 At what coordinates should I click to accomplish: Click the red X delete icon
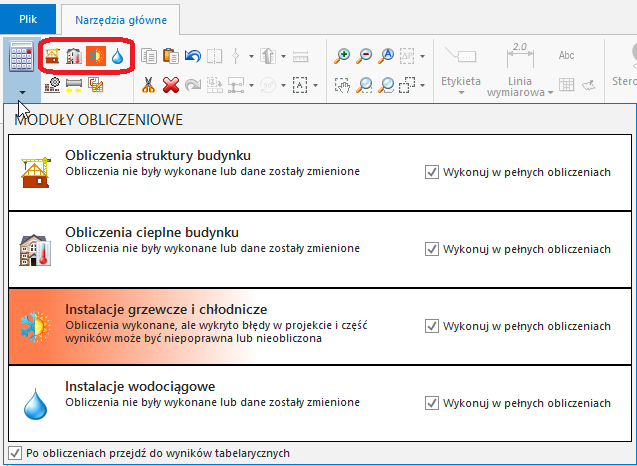coord(171,85)
